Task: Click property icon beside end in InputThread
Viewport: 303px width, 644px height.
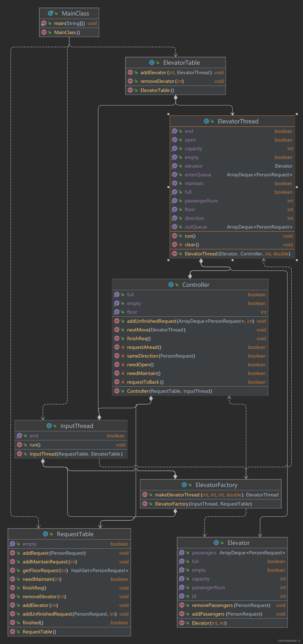Action: [x=19, y=436]
